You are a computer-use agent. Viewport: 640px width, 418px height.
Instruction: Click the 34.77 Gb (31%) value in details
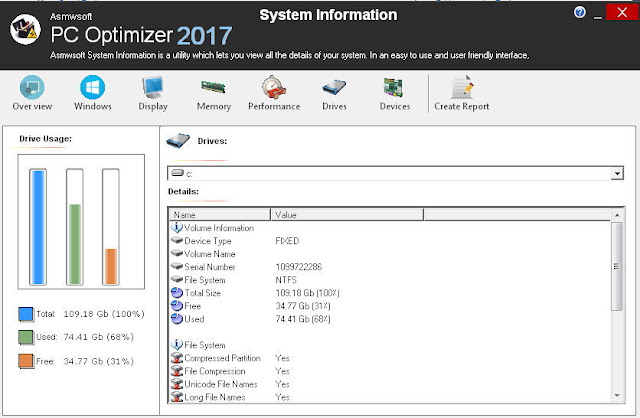303,306
